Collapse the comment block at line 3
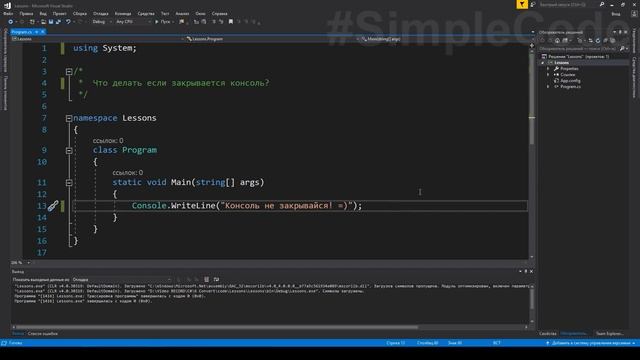 click(69, 72)
